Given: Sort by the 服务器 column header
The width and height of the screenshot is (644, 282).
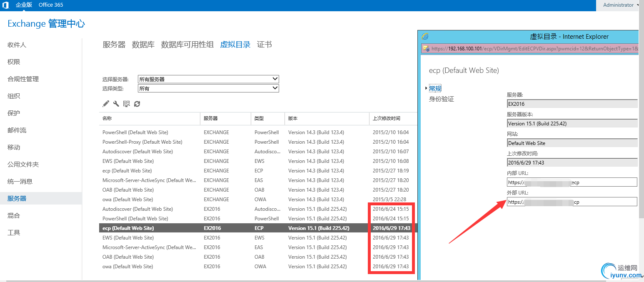Looking at the screenshot, I should pyautogui.click(x=226, y=118).
